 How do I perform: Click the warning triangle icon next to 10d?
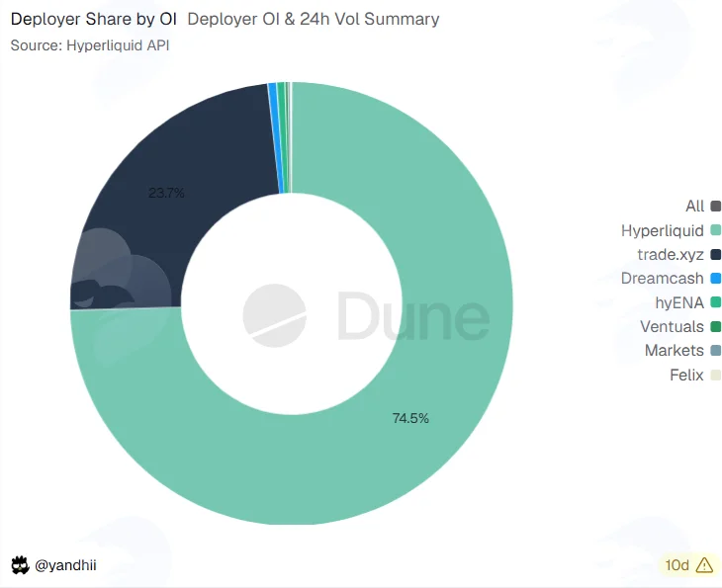click(x=704, y=564)
